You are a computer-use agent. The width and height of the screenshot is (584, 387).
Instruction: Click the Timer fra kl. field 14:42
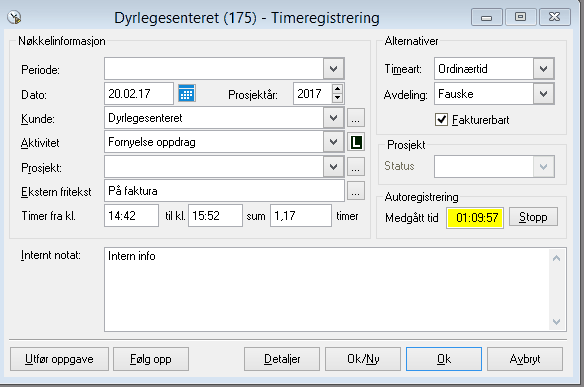point(131,215)
